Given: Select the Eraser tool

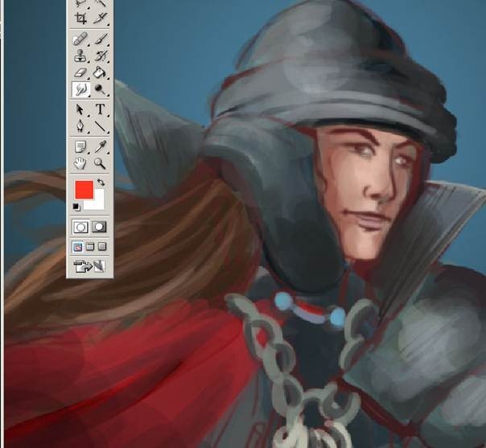Looking at the screenshot, I should click(80, 73).
